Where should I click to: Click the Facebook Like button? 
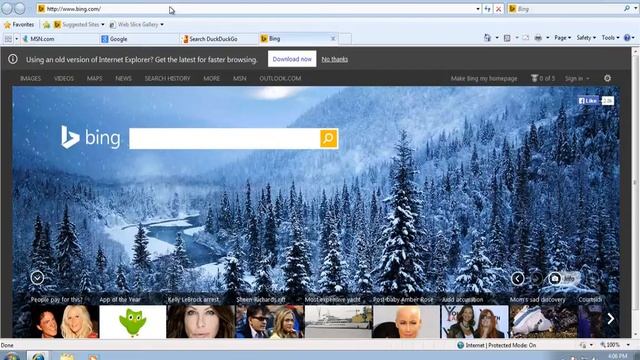[588, 101]
